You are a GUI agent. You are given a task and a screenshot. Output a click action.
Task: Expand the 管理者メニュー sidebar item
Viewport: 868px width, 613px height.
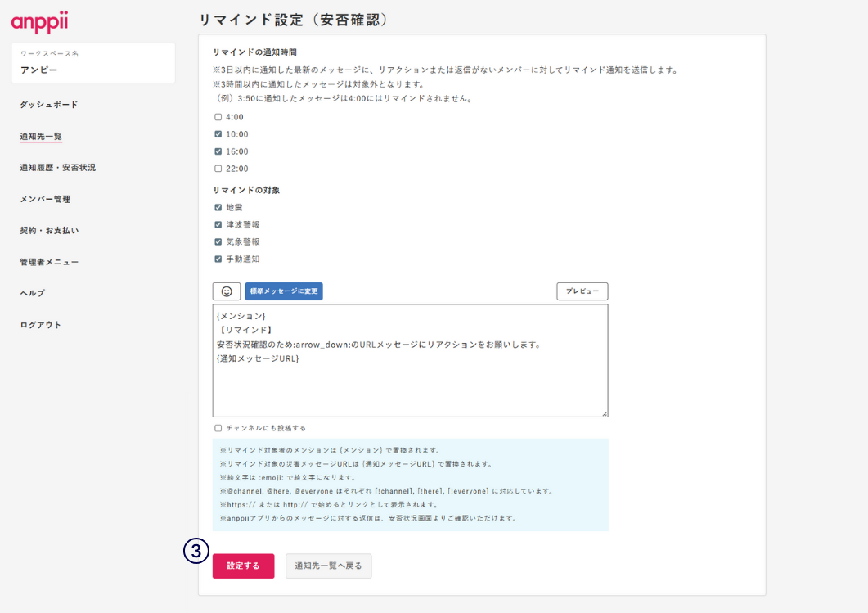49,262
